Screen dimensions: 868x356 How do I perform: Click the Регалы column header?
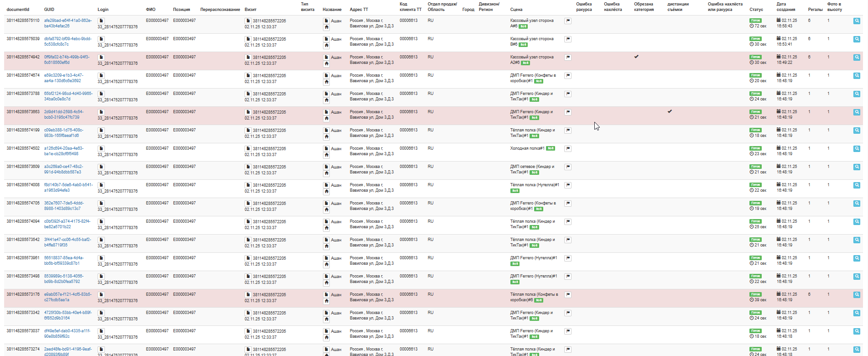pyautogui.click(x=816, y=10)
